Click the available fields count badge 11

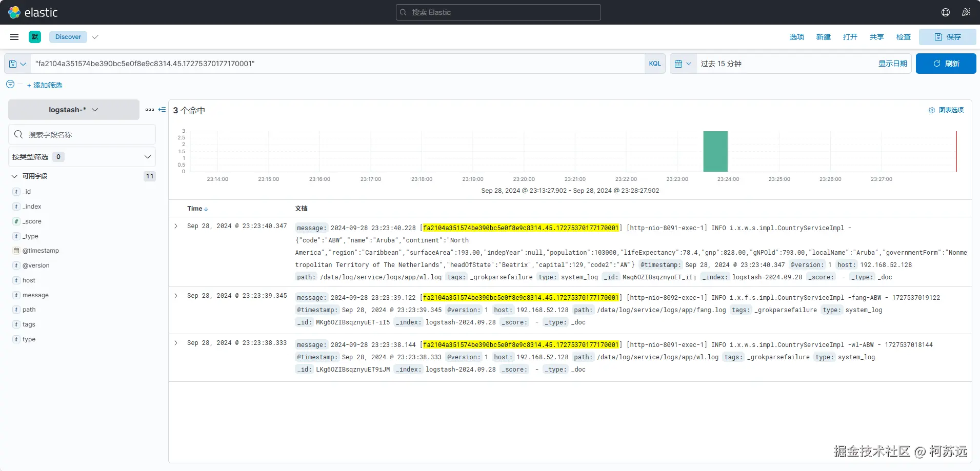[150, 176]
